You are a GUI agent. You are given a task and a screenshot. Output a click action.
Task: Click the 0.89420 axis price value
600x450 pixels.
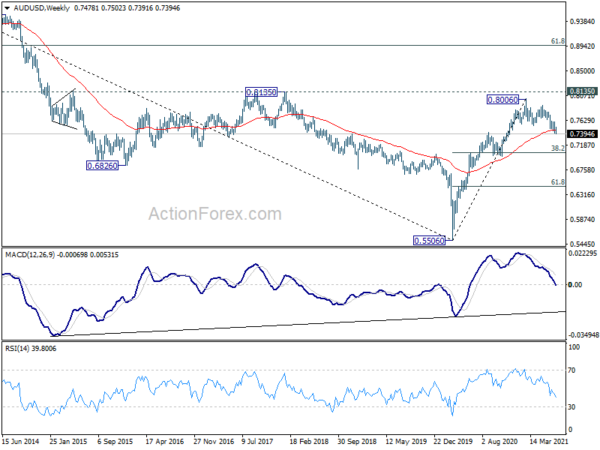tap(583, 46)
